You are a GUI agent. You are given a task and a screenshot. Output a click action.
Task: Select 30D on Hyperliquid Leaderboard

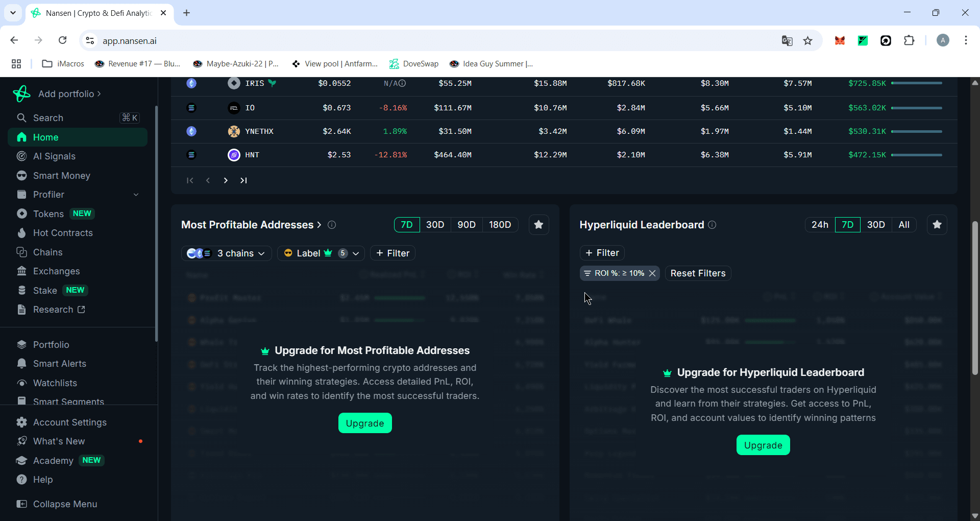pyautogui.click(x=876, y=225)
